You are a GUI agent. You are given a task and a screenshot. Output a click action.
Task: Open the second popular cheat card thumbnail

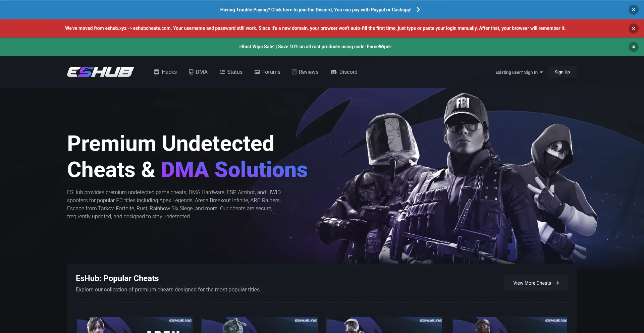pyautogui.click(x=259, y=325)
